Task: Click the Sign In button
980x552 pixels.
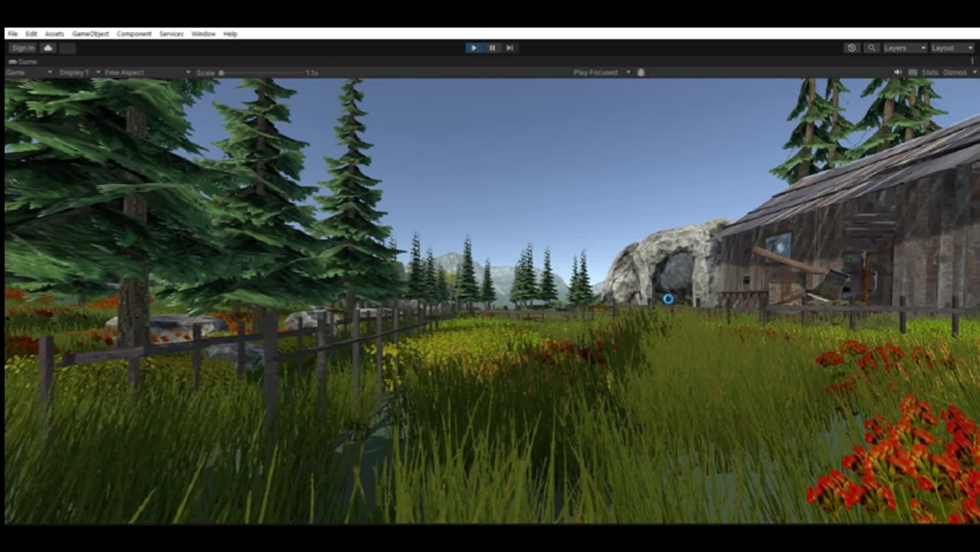Action: pos(22,47)
